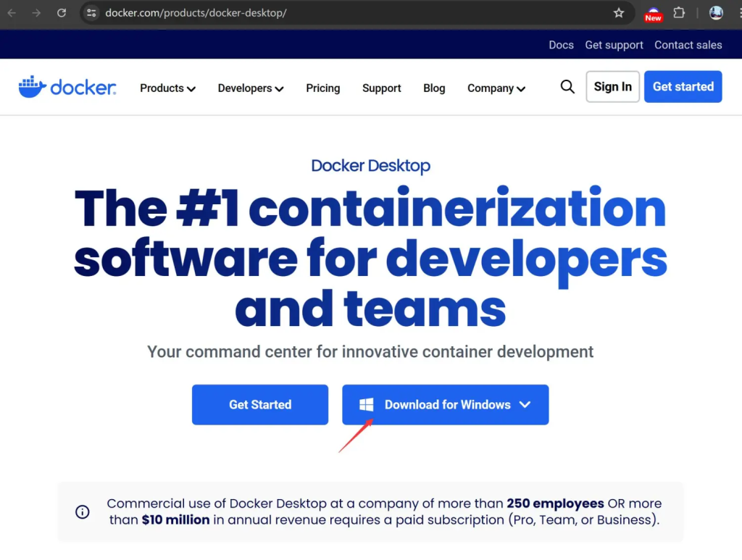This screenshot has width=742, height=560.
Task: Open the browser extensions puzzle icon
Action: (679, 13)
